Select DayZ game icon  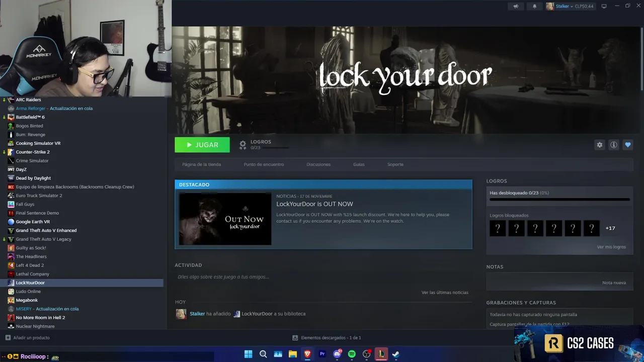pyautogui.click(x=11, y=169)
